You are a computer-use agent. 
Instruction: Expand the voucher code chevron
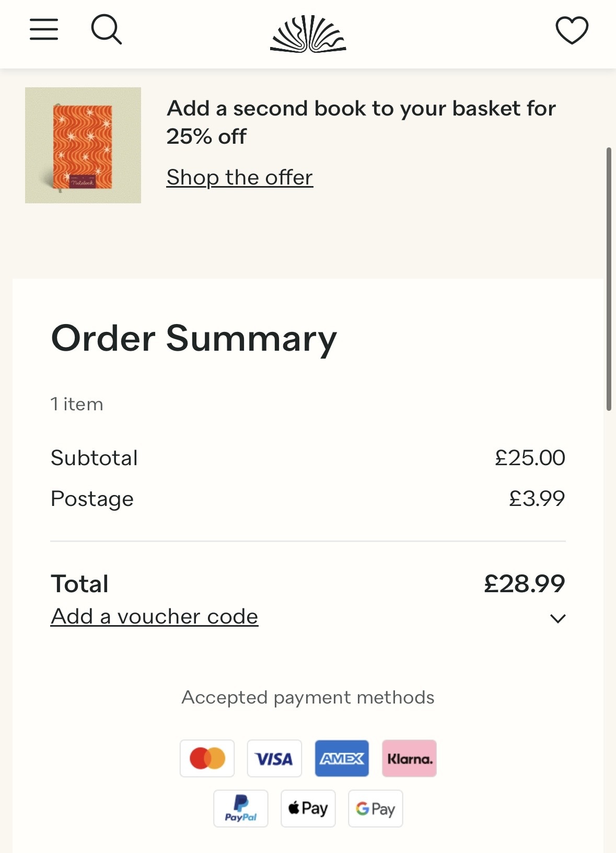pyautogui.click(x=557, y=619)
